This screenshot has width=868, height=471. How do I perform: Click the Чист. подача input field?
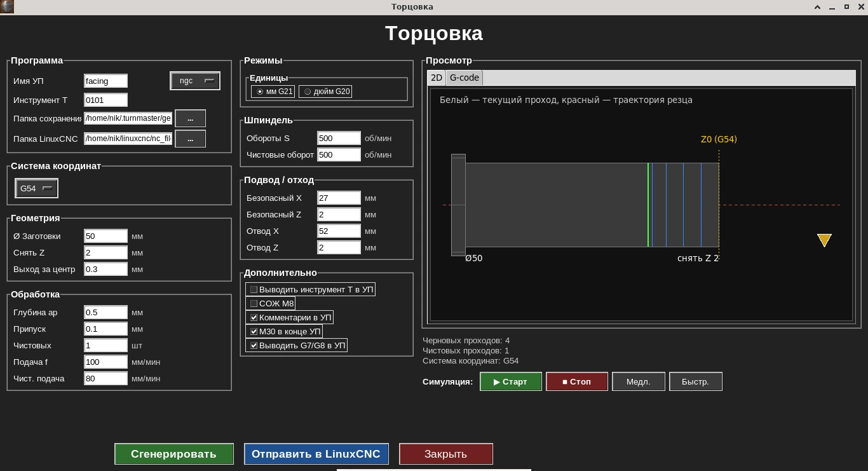click(106, 378)
